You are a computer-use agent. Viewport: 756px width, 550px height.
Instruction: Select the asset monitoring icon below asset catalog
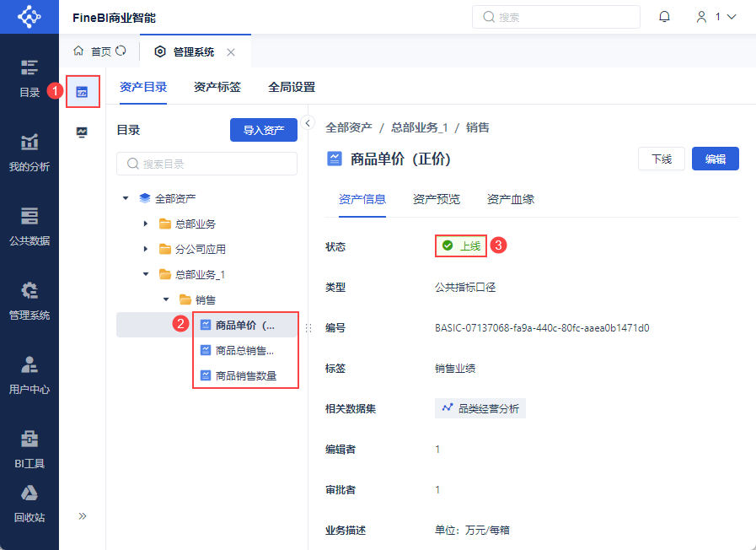(82, 132)
